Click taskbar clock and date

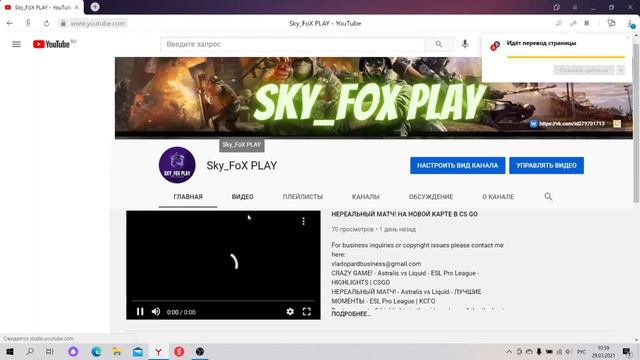click(x=603, y=351)
